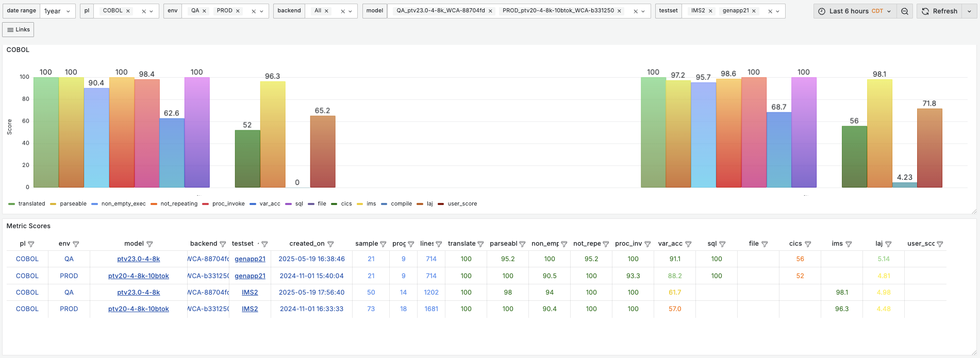
Task: Remove the genapp21 tag from testset filter
Action: [x=754, y=11]
